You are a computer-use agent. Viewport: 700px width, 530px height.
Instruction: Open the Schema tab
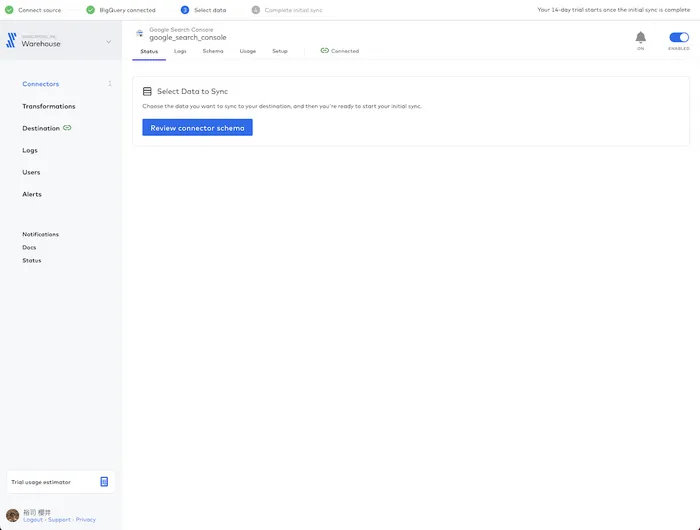coord(213,51)
